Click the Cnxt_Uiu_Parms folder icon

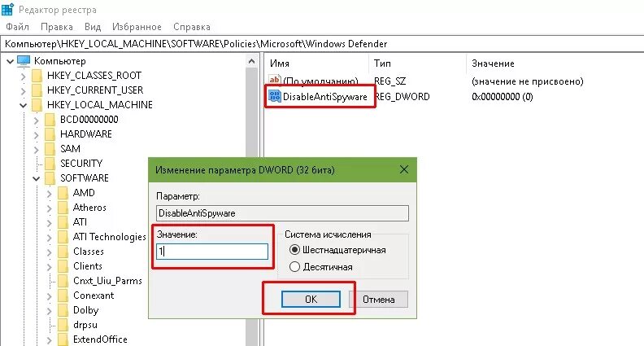coord(63,281)
